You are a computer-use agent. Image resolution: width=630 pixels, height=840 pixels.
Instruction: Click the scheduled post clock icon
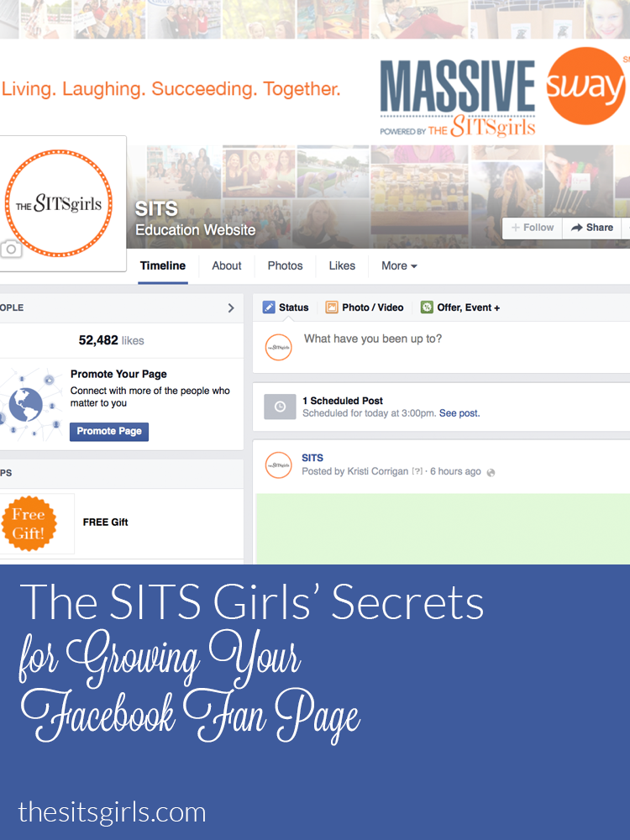point(280,407)
